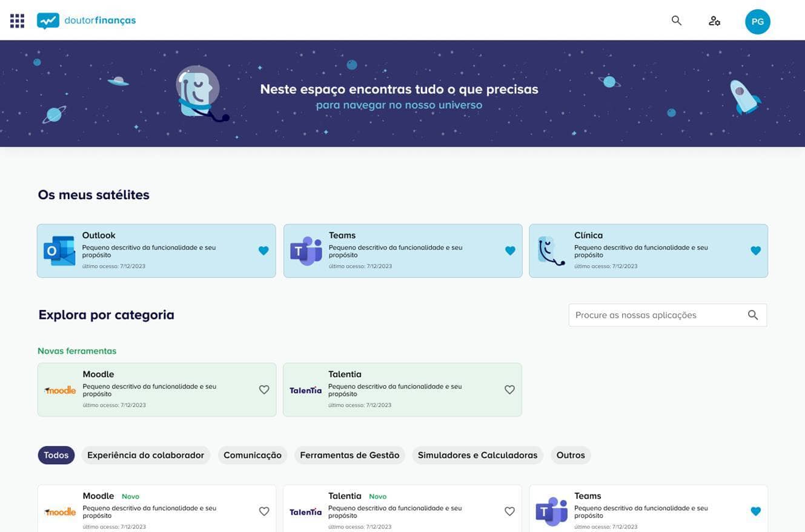Image resolution: width=805 pixels, height=532 pixels.
Task: Click the header search magnifier icon
Action: 677,21
